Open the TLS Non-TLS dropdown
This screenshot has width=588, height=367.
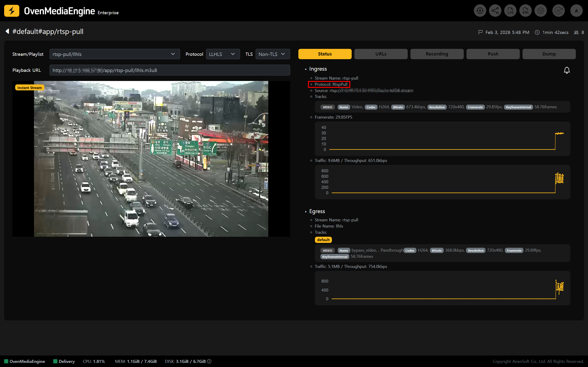click(272, 54)
